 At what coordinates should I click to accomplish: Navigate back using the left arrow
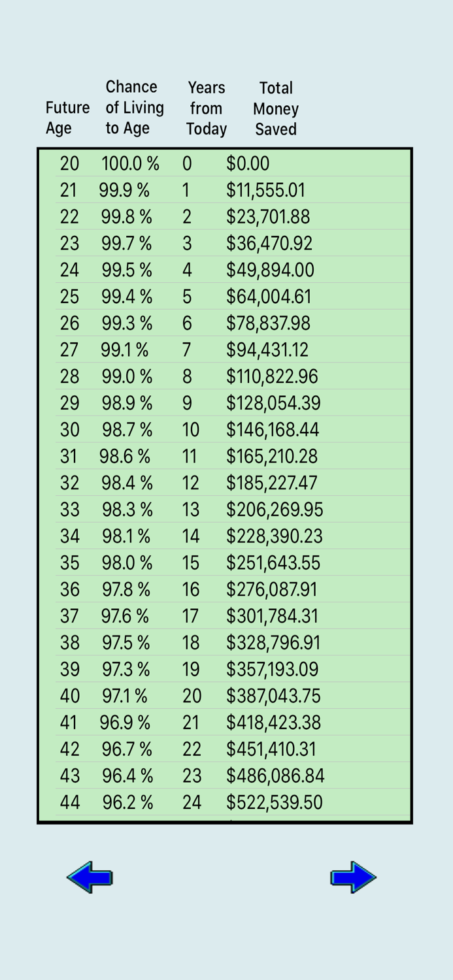point(90,877)
